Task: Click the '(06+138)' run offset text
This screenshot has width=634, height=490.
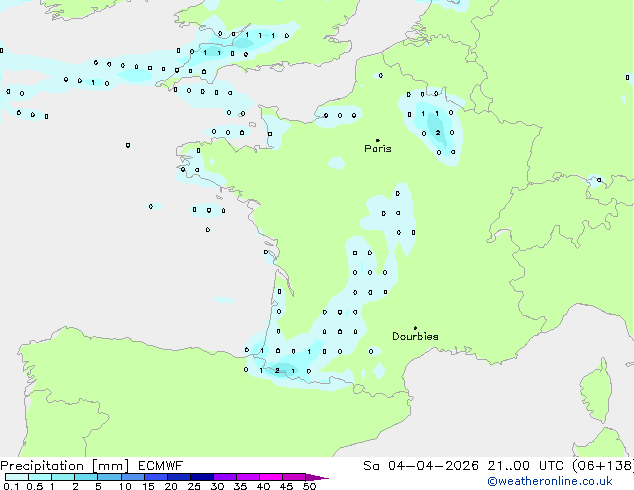Action: [x=603, y=466]
